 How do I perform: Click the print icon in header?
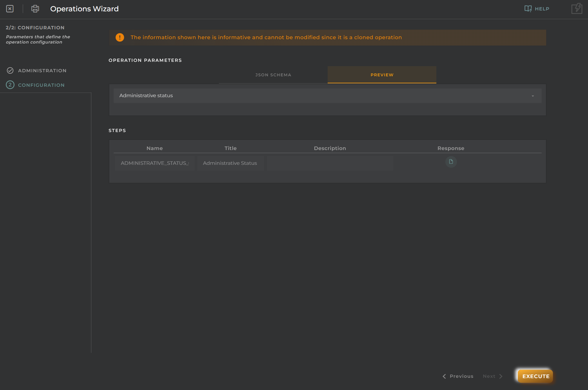coord(35,9)
